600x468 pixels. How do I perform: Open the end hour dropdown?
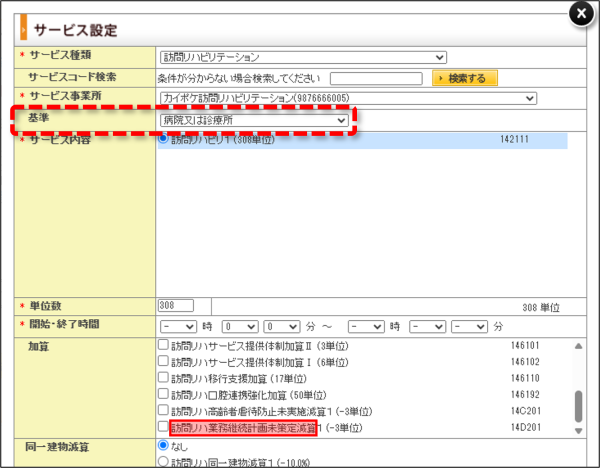(366, 326)
